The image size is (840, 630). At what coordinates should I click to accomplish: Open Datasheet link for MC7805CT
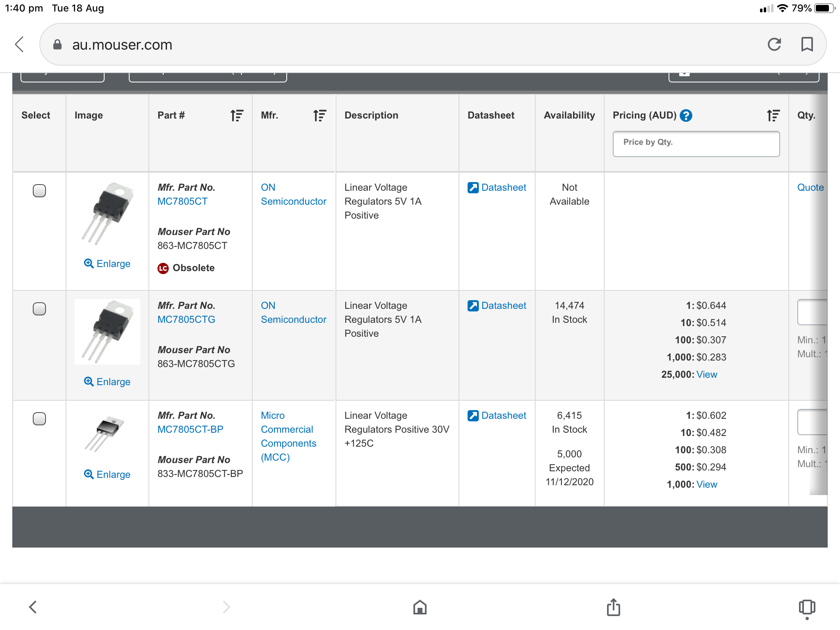coord(504,187)
